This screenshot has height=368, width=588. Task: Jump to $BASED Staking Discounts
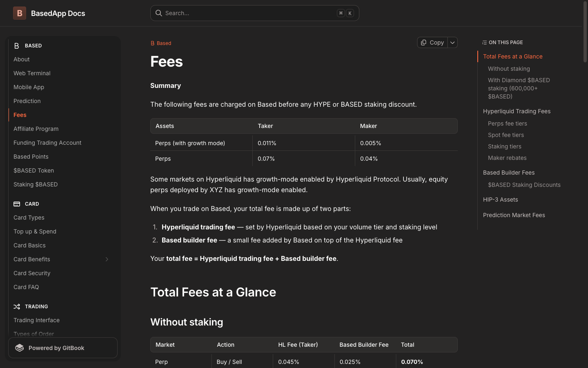click(524, 185)
